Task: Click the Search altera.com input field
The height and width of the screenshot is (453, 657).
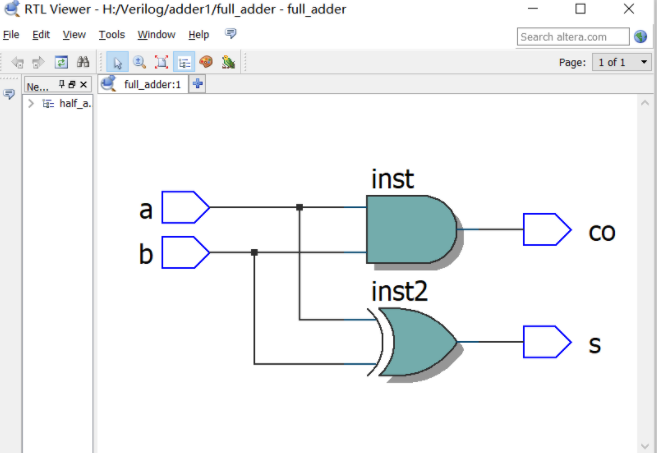Action: [573, 37]
